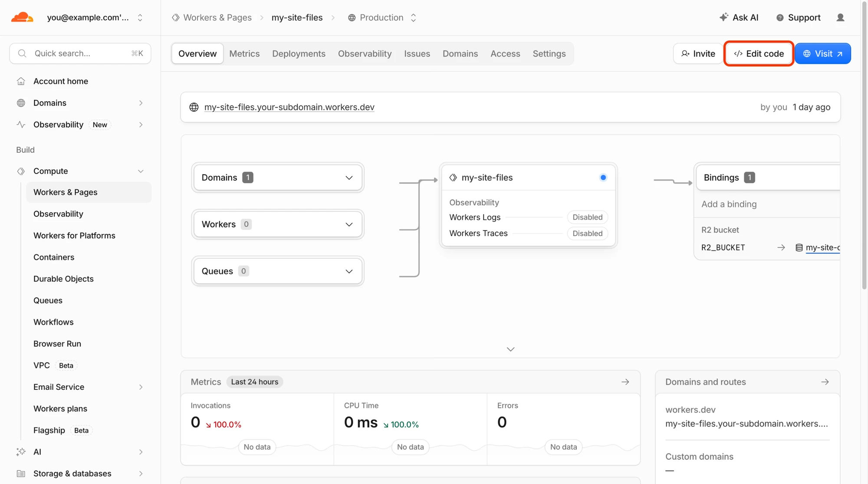This screenshot has width=868, height=484.
Task: Click the AI sparkles icon in sidebar
Action: (21, 452)
